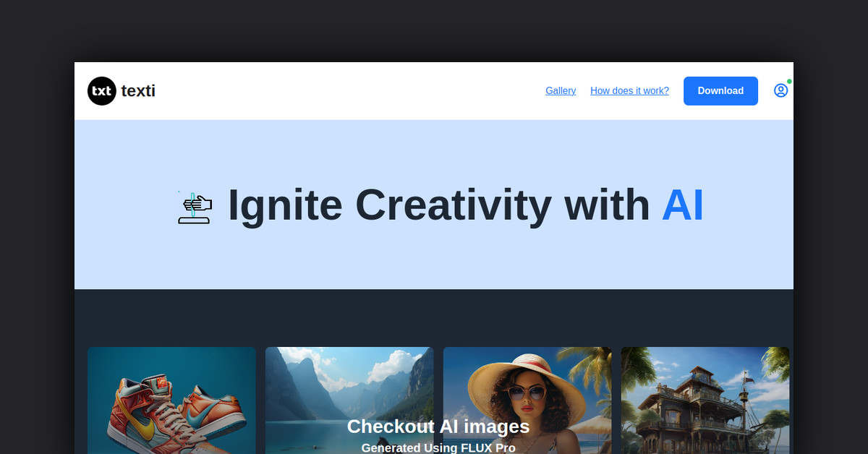The height and width of the screenshot is (454, 868).
Task: Open the user account profile icon
Action: (x=780, y=90)
